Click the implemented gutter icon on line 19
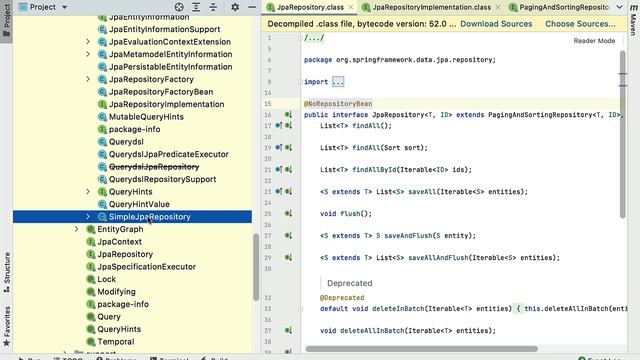This screenshot has height=360, width=640. click(288, 147)
